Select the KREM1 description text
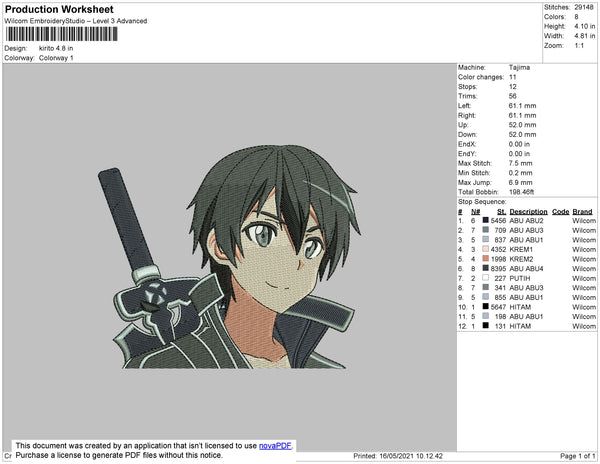Image resolution: width=600 pixels, height=464 pixels. click(521, 249)
